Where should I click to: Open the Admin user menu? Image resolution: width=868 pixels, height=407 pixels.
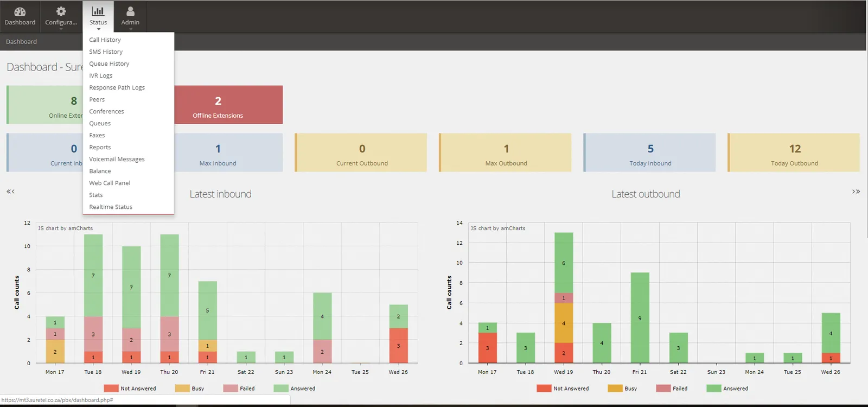[x=130, y=16]
